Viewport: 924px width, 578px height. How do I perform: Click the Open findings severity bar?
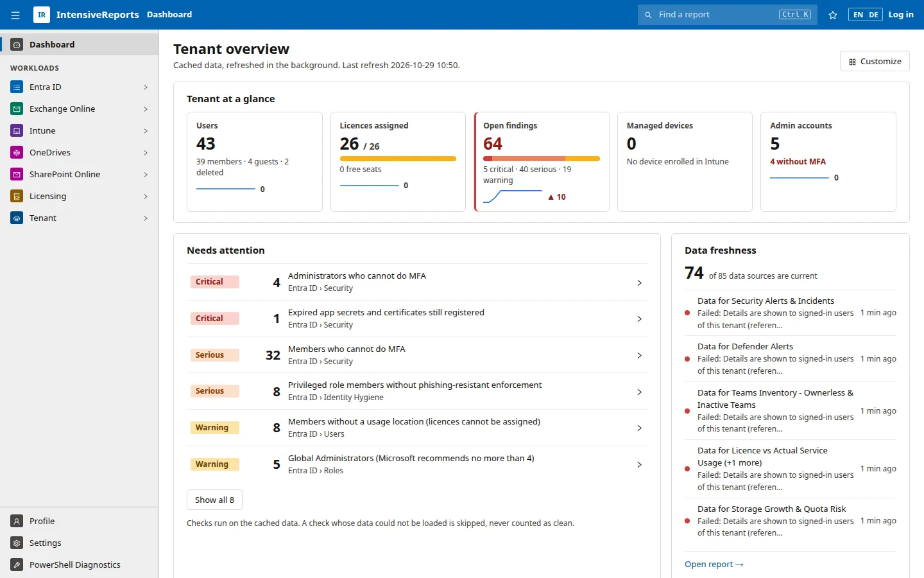click(x=542, y=159)
